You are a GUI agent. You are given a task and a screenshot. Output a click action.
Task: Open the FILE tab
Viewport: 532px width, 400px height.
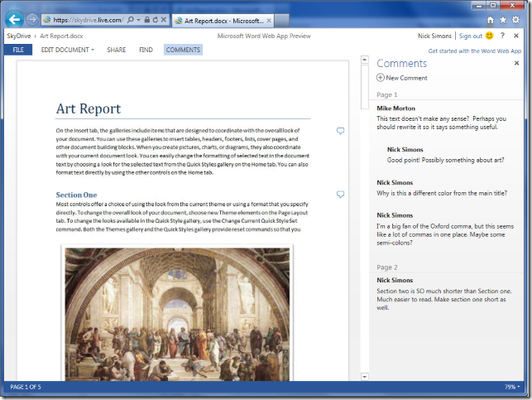click(17, 50)
